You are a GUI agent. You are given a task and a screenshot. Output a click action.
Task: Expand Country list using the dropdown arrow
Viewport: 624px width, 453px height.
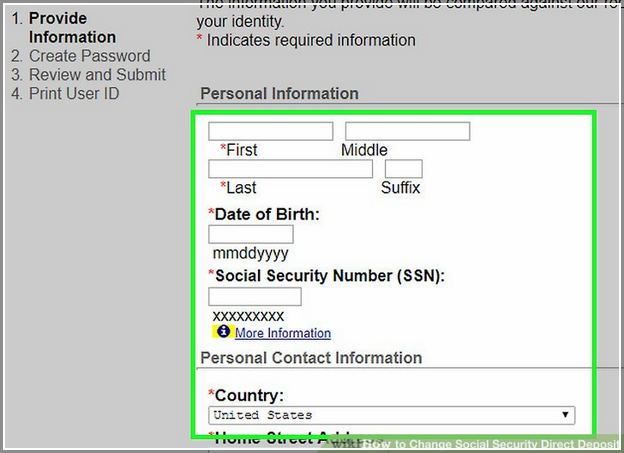(x=565, y=415)
